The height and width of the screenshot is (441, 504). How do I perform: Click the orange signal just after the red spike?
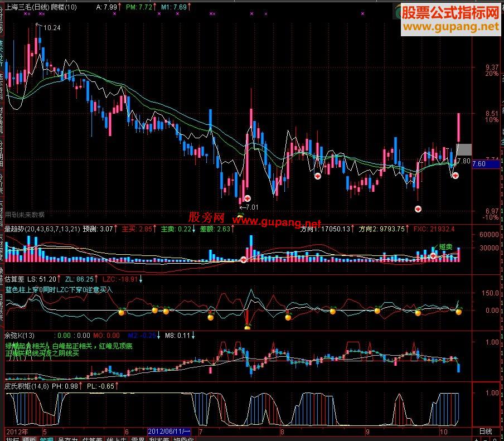pos(288,317)
